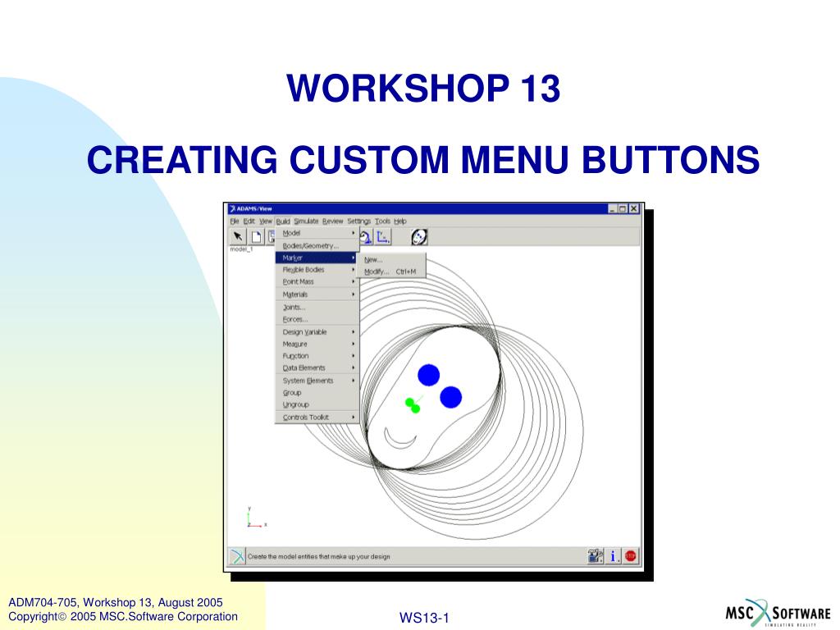This screenshot has height=630, width=840.
Task: Open the Tools menu
Action: coord(382,221)
